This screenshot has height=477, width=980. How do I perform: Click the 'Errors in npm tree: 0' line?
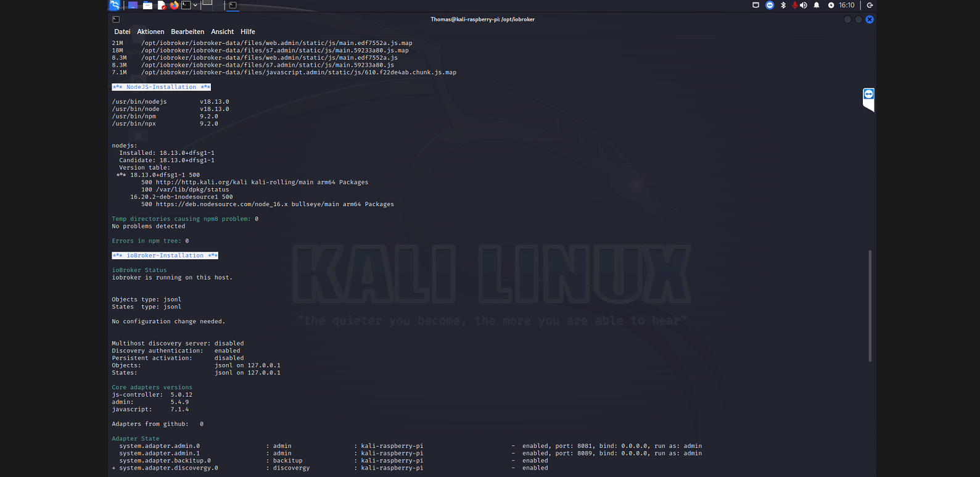coord(150,241)
